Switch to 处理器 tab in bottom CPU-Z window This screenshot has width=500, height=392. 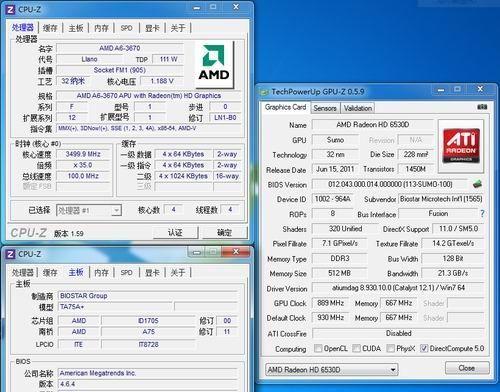coord(23,273)
